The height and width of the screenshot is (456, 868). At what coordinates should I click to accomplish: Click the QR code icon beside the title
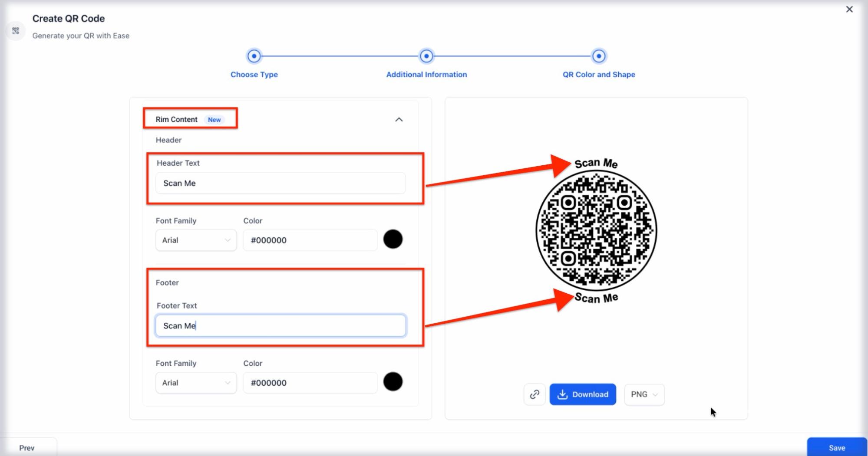pos(16,31)
